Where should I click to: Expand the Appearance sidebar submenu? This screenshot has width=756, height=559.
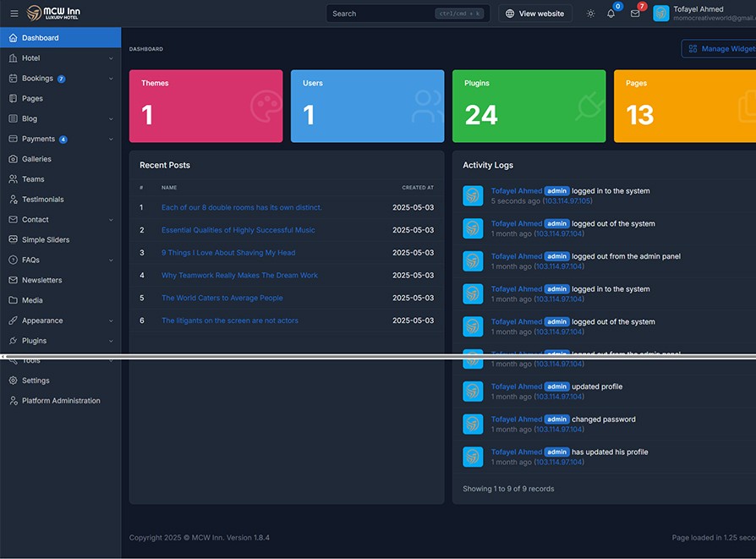pyautogui.click(x=111, y=321)
